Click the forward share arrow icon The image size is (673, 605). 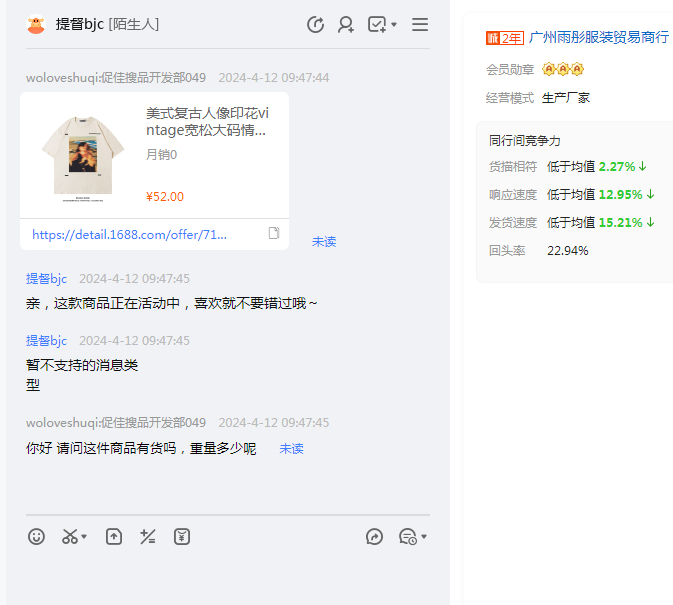click(375, 537)
